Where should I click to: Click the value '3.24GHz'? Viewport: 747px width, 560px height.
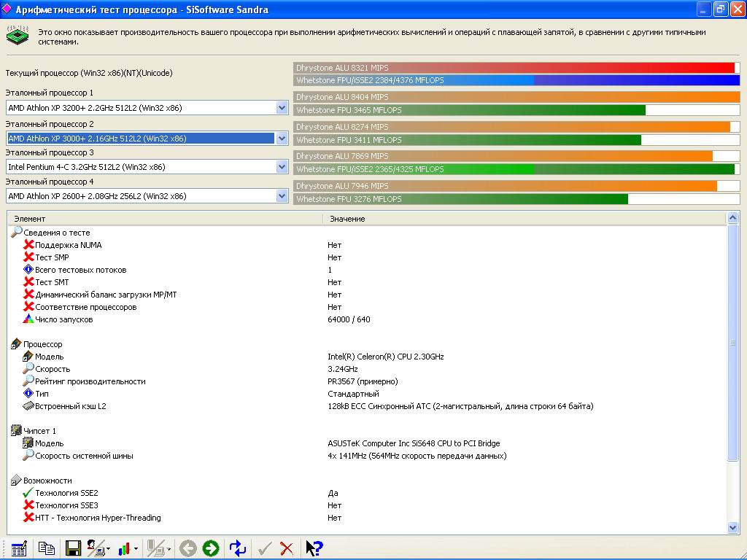(343, 369)
